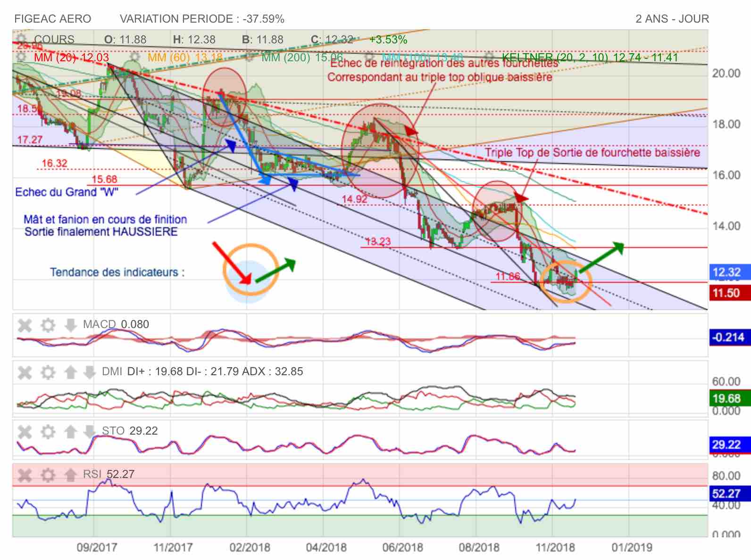The height and width of the screenshot is (560, 751).
Task: Click the 15.68 support level label
Action: (104, 179)
